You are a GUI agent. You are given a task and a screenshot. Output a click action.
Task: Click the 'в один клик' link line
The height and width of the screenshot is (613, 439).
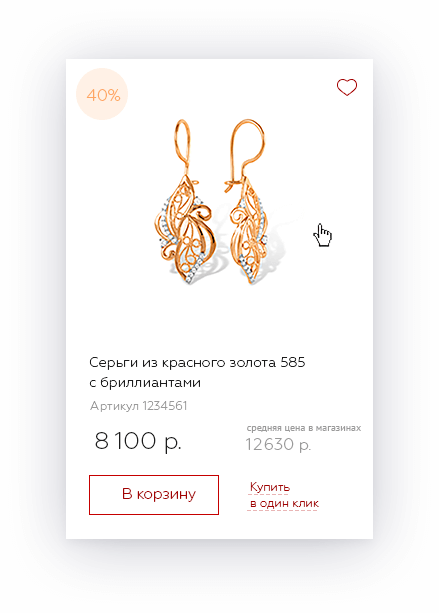(x=284, y=504)
